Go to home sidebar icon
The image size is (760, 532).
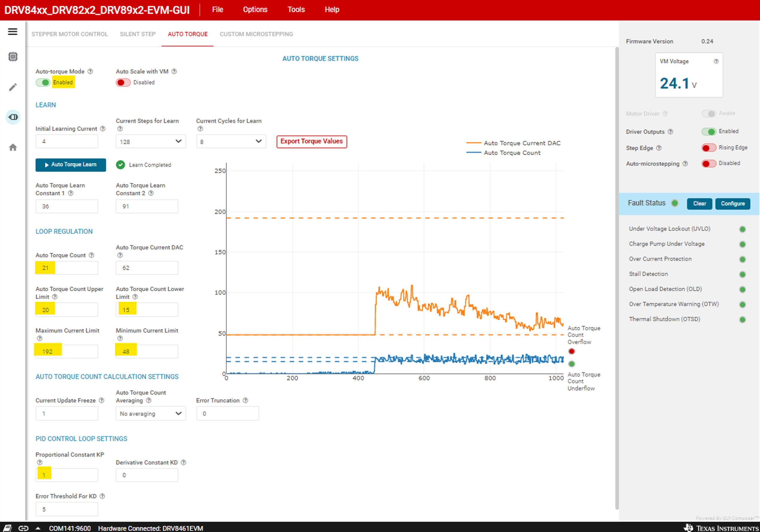[x=13, y=147]
